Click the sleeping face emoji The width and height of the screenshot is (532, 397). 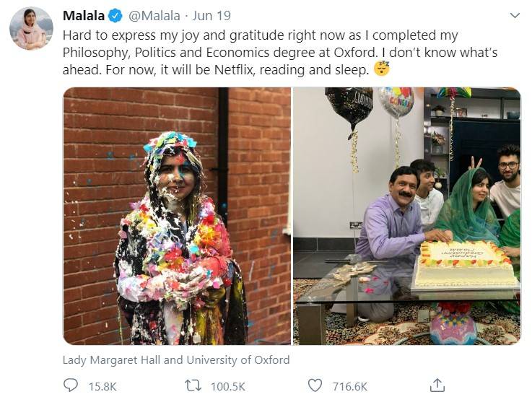pos(382,69)
